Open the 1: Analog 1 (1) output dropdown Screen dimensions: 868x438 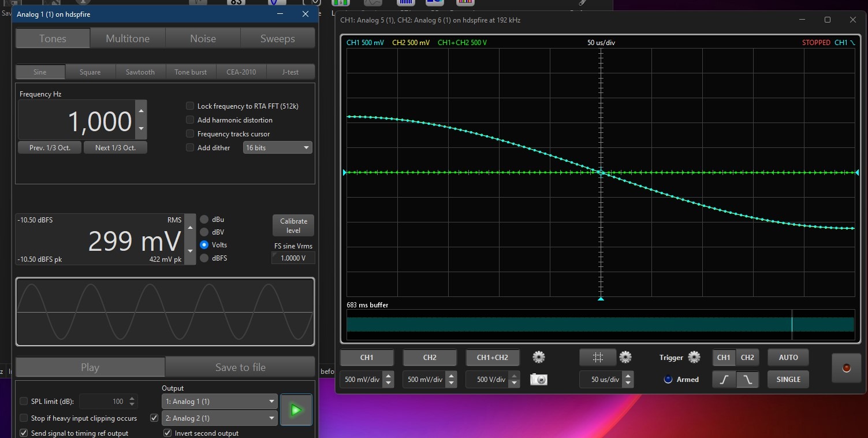click(219, 401)
